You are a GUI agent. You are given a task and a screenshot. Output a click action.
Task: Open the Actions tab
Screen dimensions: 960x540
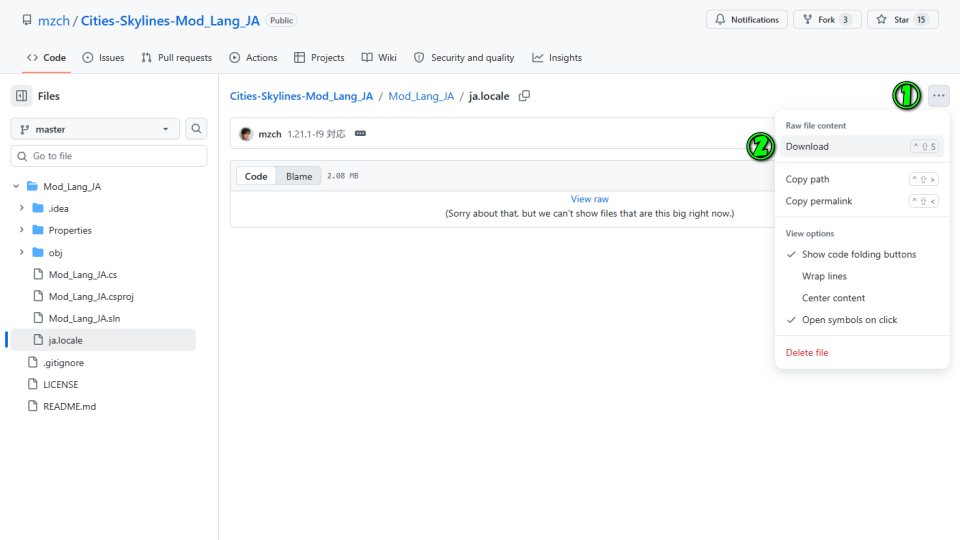pyautogui.click(x=253, y=58)
